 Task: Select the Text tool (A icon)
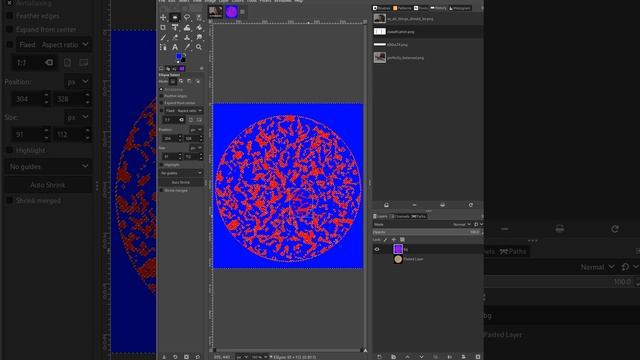coord(175,47)
